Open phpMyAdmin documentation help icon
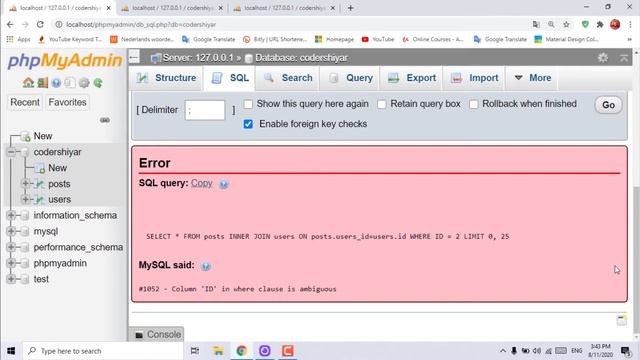 pos(56,83)
